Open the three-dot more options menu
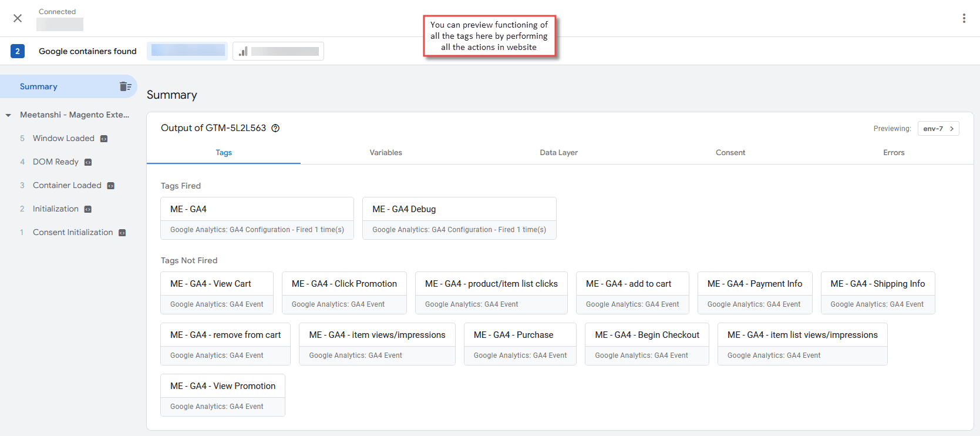 964,18
